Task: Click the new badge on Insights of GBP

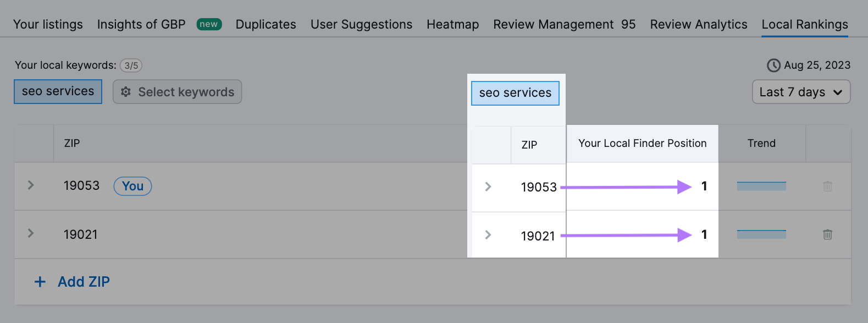Action: click(209, 24)
